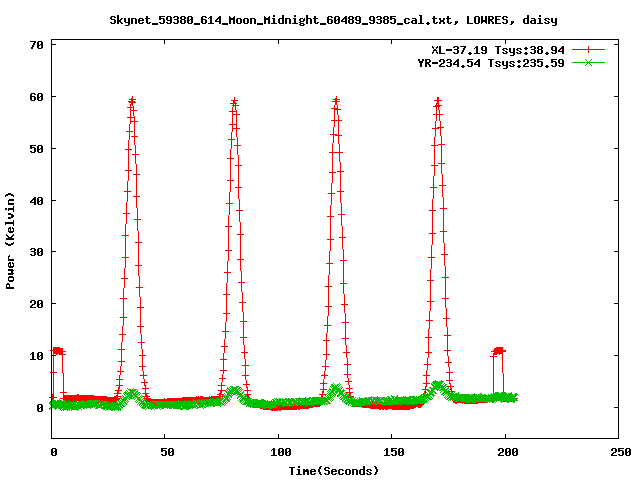Click the red legend line sample
The image size is (640, 480).
588,50
